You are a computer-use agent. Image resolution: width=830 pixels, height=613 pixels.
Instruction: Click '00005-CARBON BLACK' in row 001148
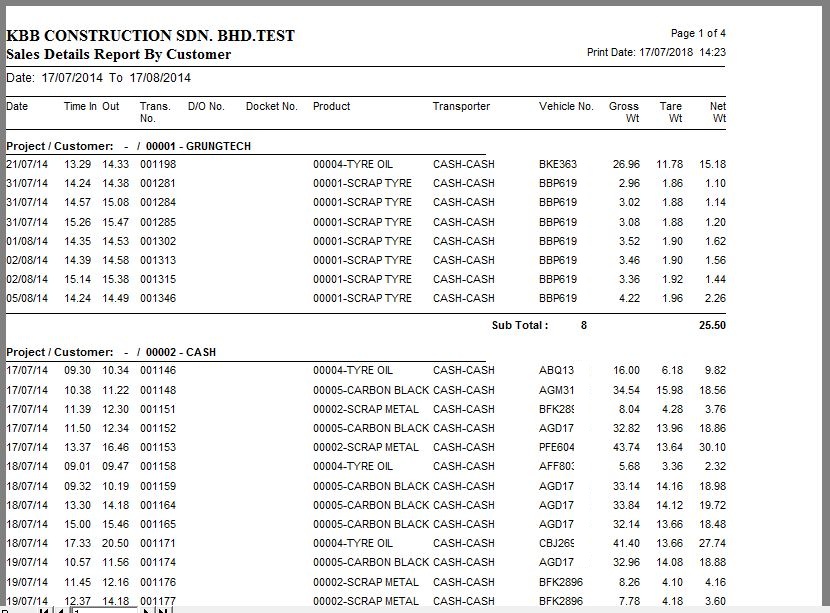[371, 391]
